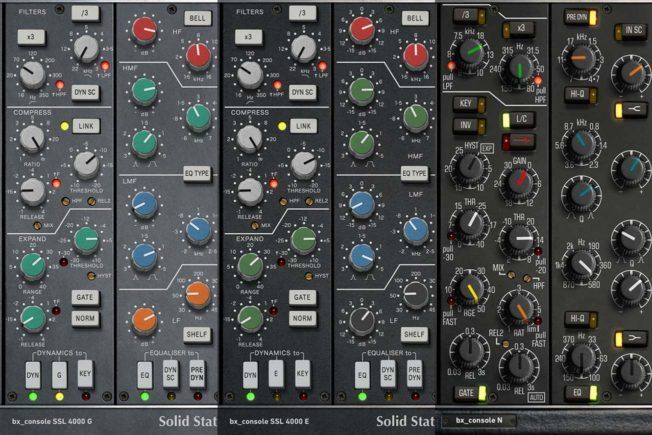Click the compressor THRESHOLD knob on SSL 4000 G
Viewport: 652px width, 435px height.
[x=86, y=164]
